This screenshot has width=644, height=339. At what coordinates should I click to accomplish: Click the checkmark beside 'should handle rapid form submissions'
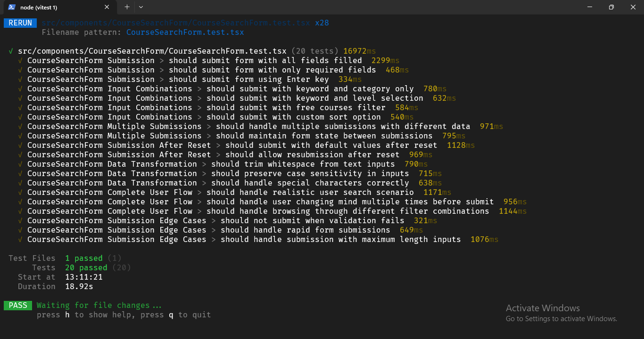[x=20, y=230]
